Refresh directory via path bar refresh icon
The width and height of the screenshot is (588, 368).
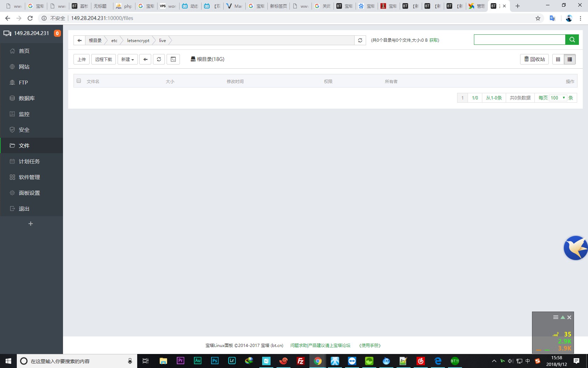[360, 40]
